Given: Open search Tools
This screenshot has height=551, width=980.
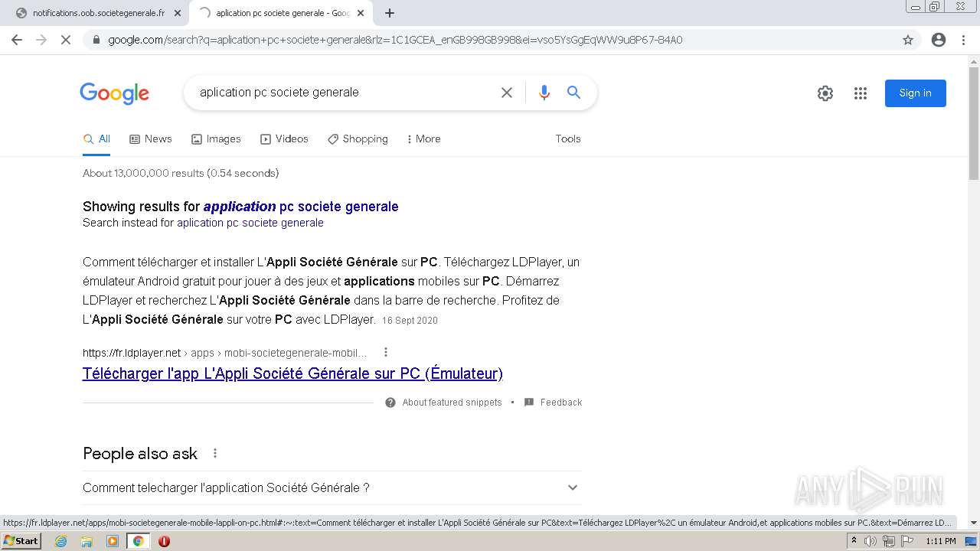Looking at the screenshot, I should (x=568, y=139).
